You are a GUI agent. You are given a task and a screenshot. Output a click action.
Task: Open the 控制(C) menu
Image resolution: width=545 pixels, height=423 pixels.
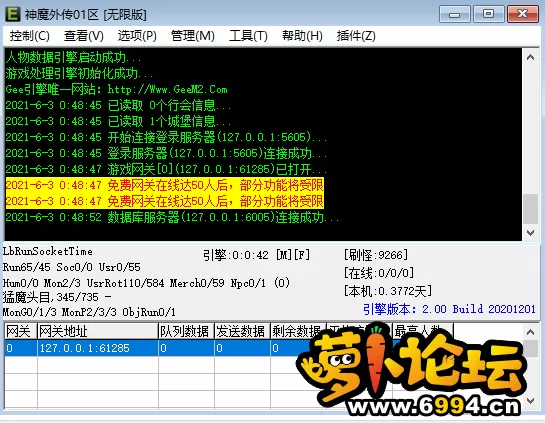click(x=30, y=36)
